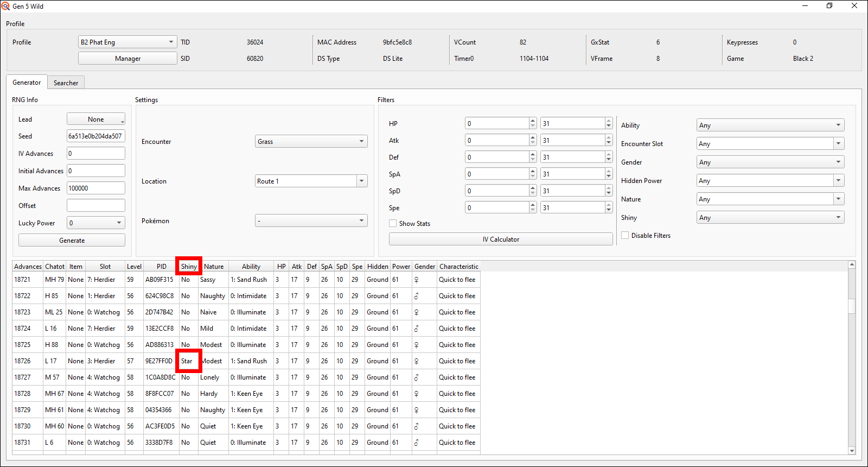The width and height of the screenshot is (868, 467).
Task: Decrease the Spe maximum spinner value
Action: (609, 211)
